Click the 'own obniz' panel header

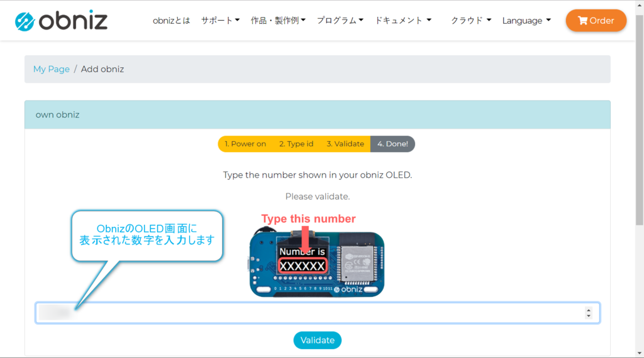318,115
